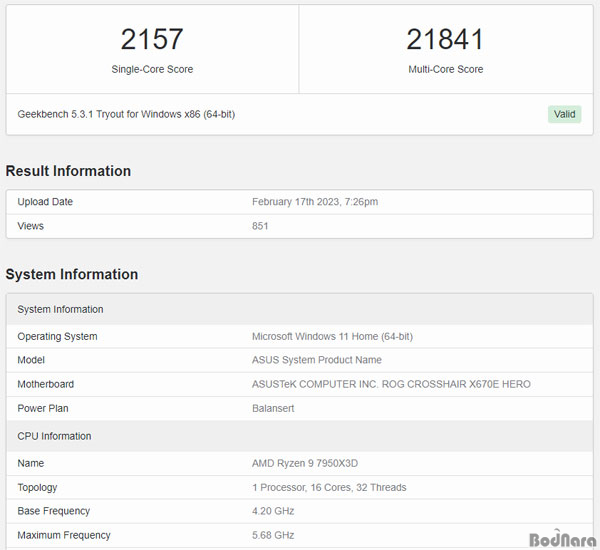
Task: Click the Power Plan label
Action: [43, 408]
